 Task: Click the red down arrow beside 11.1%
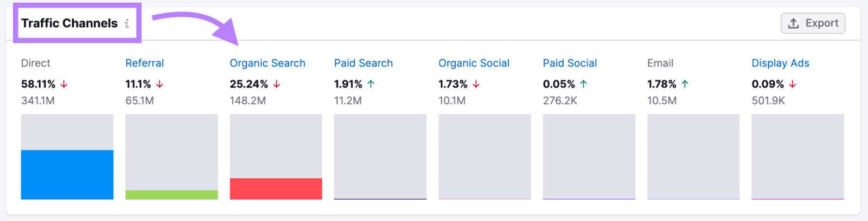159,84
